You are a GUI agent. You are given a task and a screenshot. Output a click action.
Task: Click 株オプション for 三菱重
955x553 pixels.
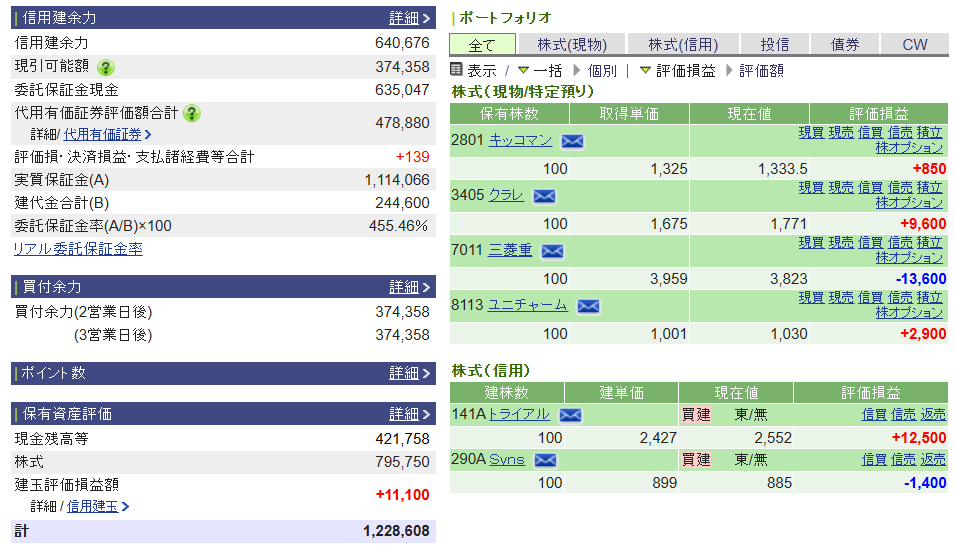[x=909, y=258]
